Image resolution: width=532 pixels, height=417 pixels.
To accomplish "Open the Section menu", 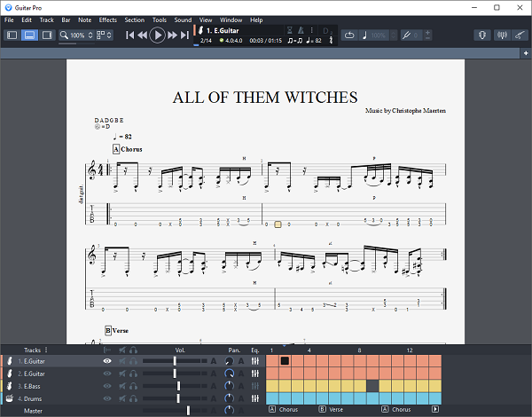I will tap(134, 20).
